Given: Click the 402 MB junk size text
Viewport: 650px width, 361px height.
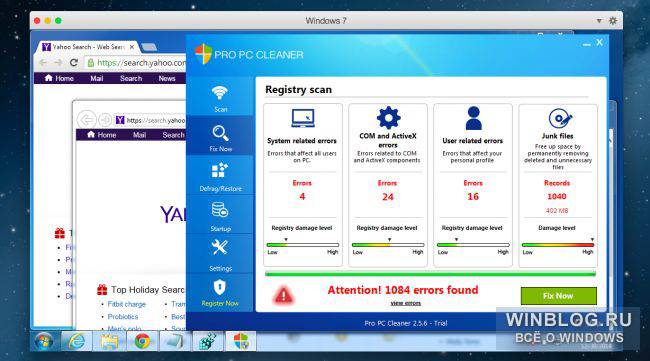Looking at the screenshot, I should coord(557,211).
